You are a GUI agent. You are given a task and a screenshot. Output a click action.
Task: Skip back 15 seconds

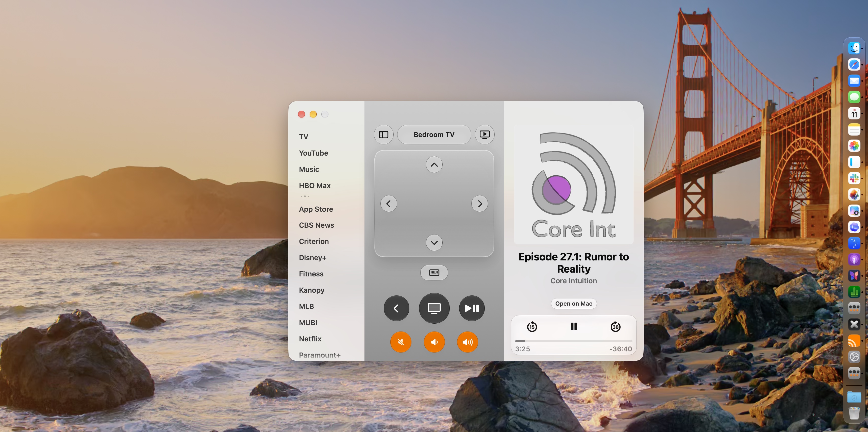[532, 326]
